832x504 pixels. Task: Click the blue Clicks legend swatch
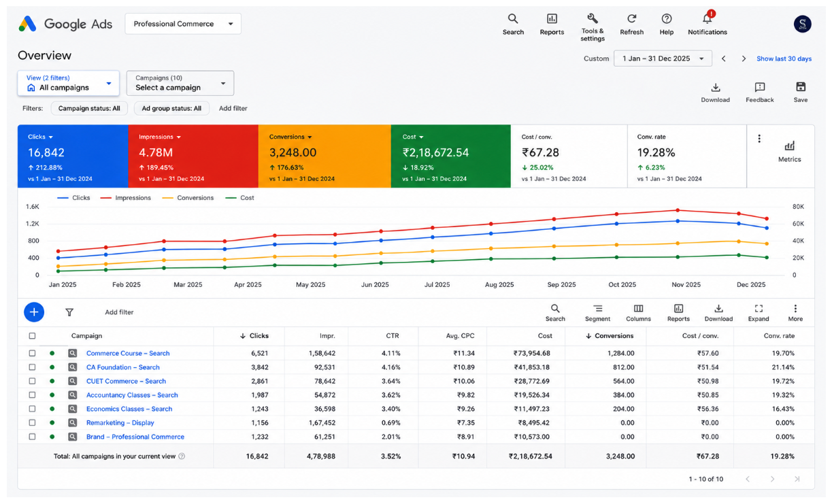coord(63,198)
